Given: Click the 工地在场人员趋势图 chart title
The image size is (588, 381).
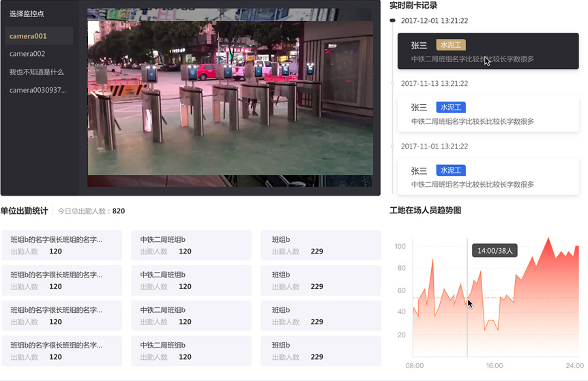Looking at the screenshot, I should (x=425, y=211).
